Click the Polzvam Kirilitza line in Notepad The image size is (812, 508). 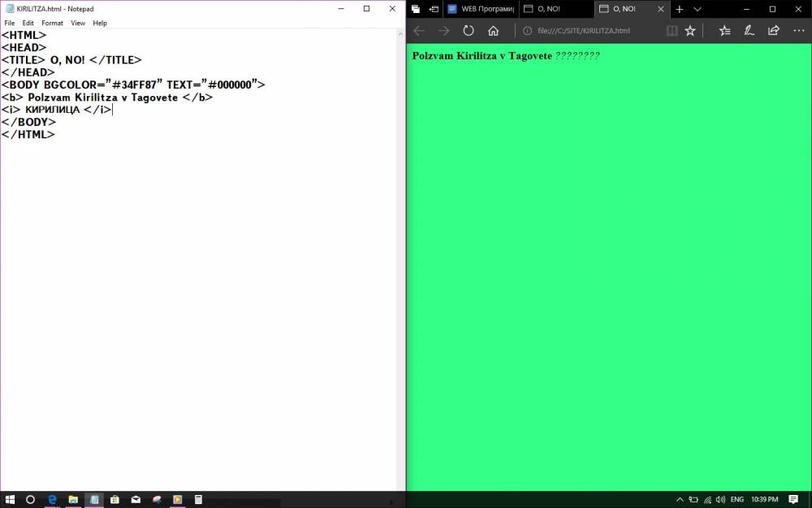[x=106, y=97]
